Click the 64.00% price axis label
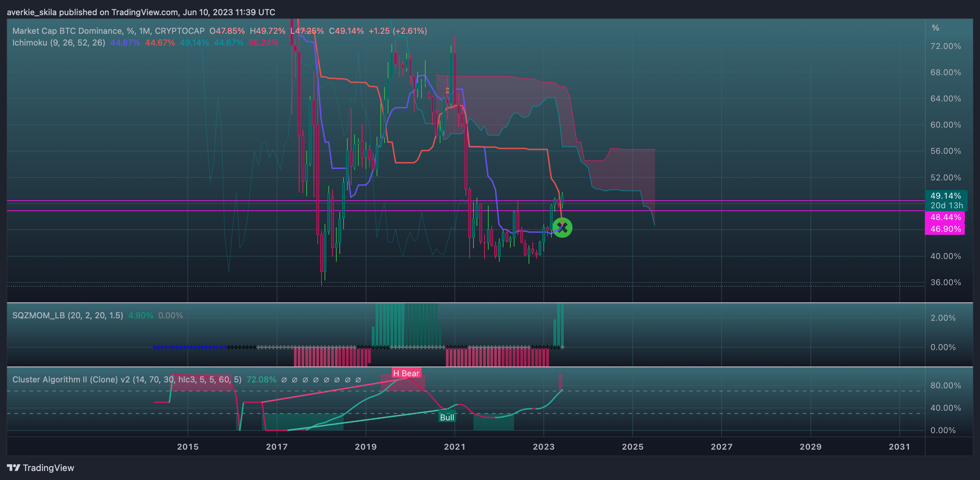The image size is (980, 480). click(946, 99)
